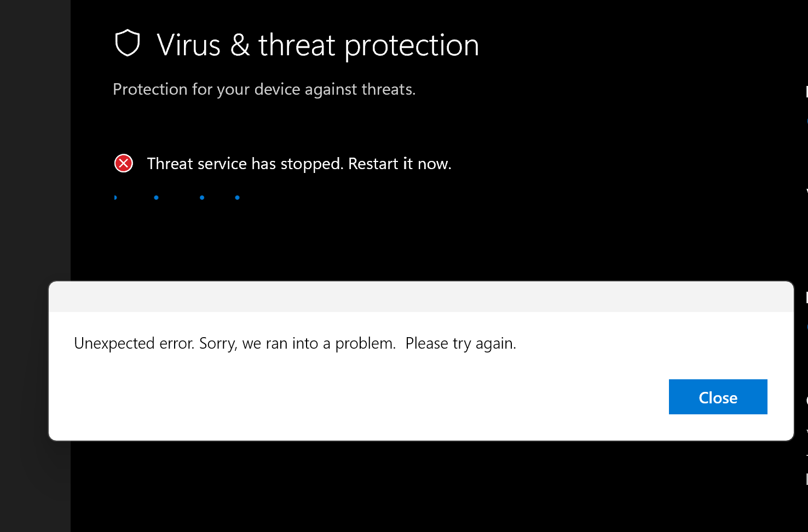
Task: Click the white body area of error dialog
Action: (421, 375)
